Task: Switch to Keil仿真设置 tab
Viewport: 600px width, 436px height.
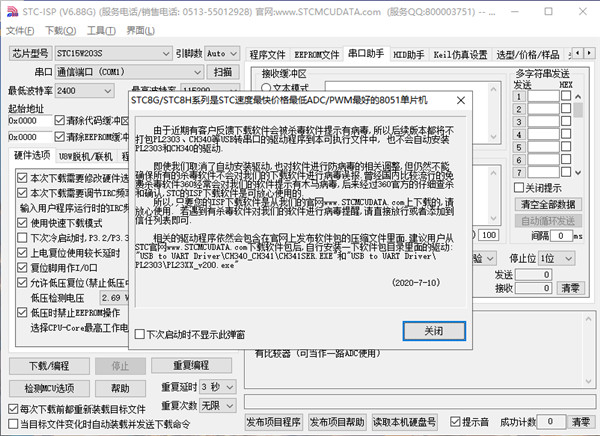Action: tap(460, 55)
